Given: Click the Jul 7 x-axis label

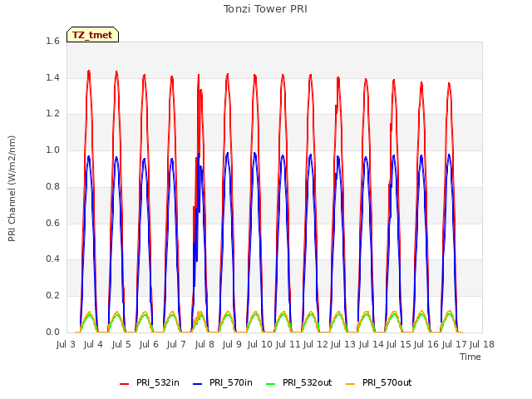Looking at the screenshot, I should tap(176, 344).
